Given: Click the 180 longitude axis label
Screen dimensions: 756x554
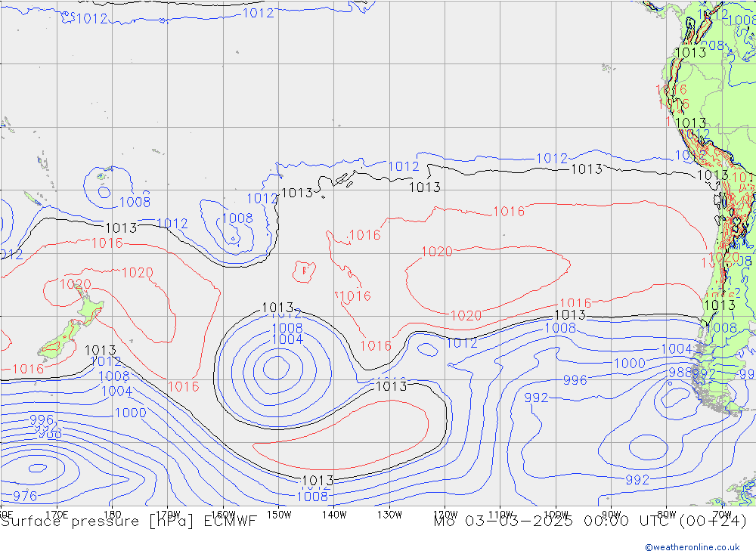Looking at the screenshot, I should (112, 514).
